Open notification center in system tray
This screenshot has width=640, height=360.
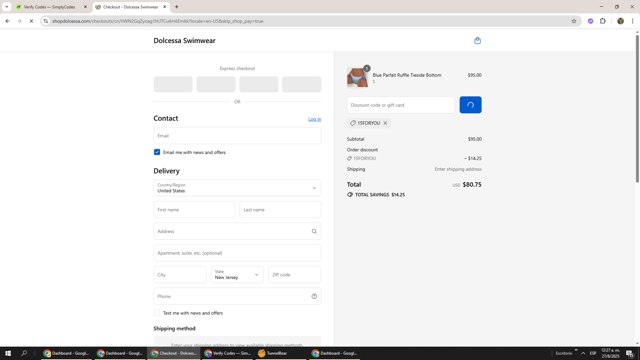[x=630, y=353]
